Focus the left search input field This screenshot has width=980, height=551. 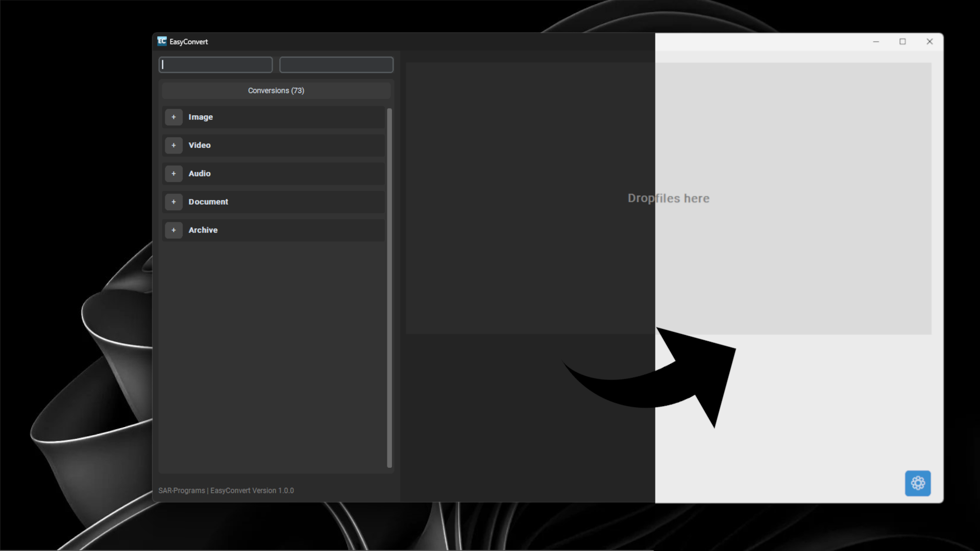click(x=216, y=65)
